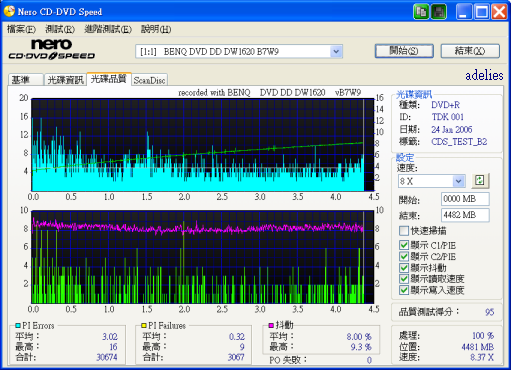Select the 光碟品質 tab

[x=109, y=79]
